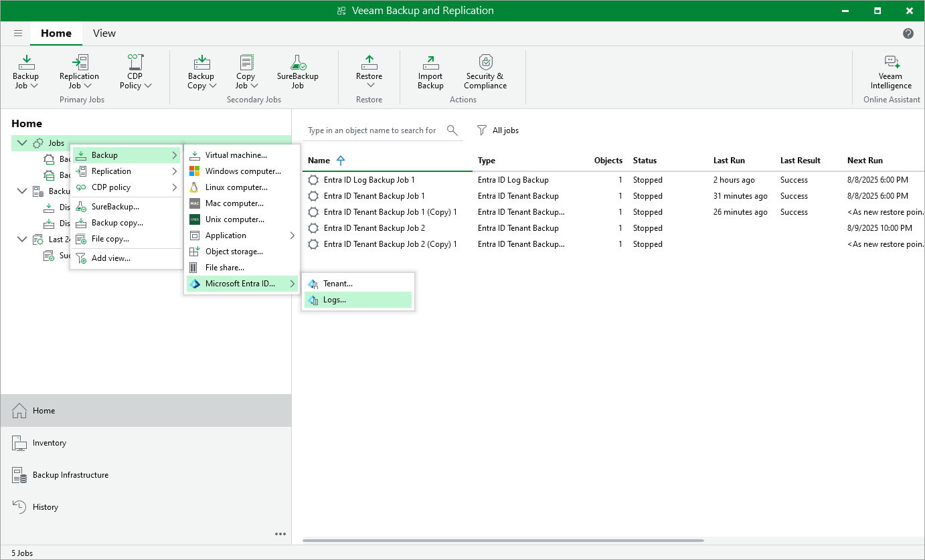The height and width of the screenshot is (560, 925).
Task: Open the Backup Job ribbon dropdown
Action: [26, 72]
